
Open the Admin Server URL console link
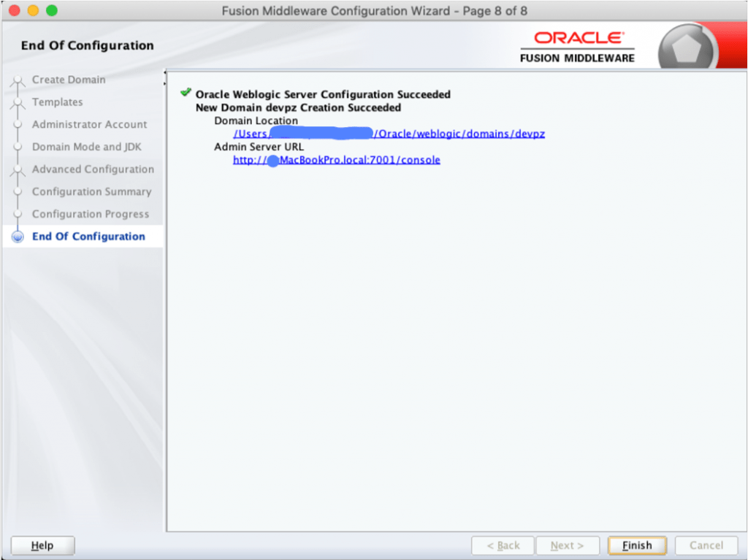pyautogui.click(x=336, y=160)
